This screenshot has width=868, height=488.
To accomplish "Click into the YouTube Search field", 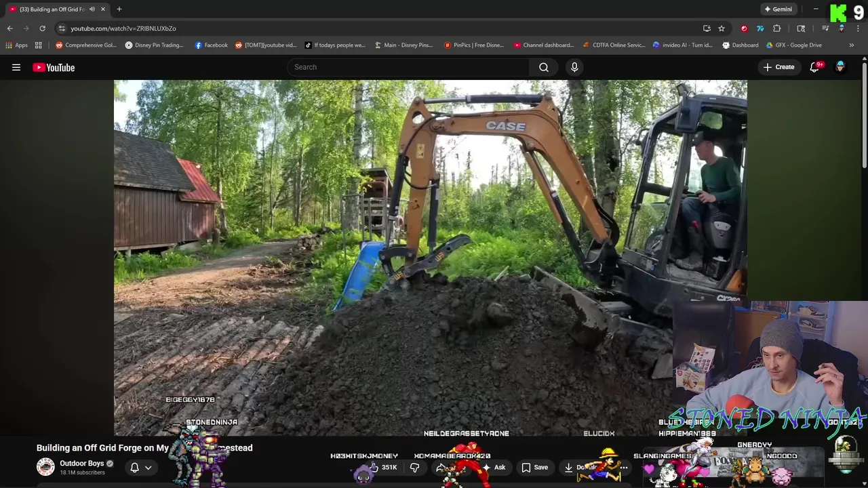I will tap(408, 67).
